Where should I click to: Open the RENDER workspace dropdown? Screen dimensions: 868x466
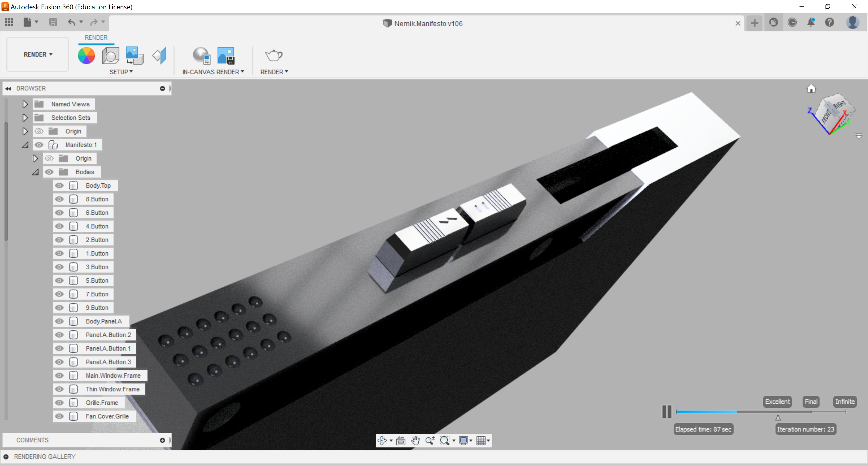pyautogui.click(x=38, y=54)
